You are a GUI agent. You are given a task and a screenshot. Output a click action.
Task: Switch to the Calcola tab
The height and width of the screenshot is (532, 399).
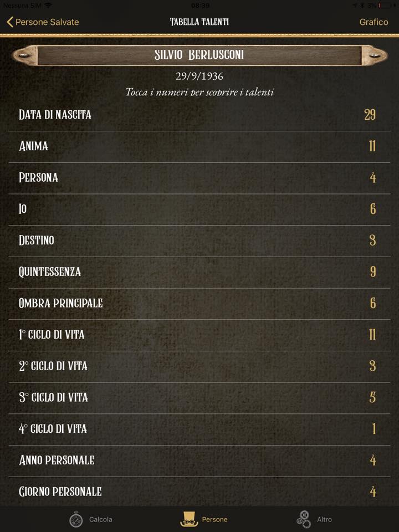90,519
